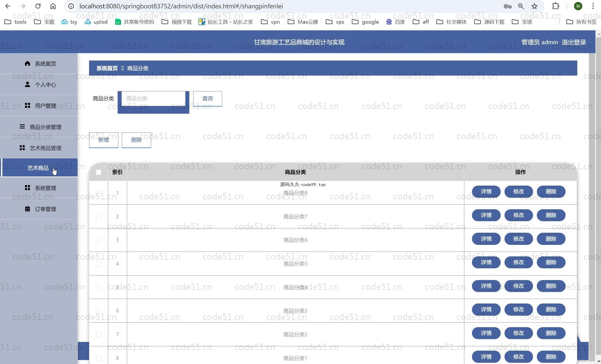
Task: Collapse the 艺术商品管理 sidebar menu
Action: coord(39,148)
